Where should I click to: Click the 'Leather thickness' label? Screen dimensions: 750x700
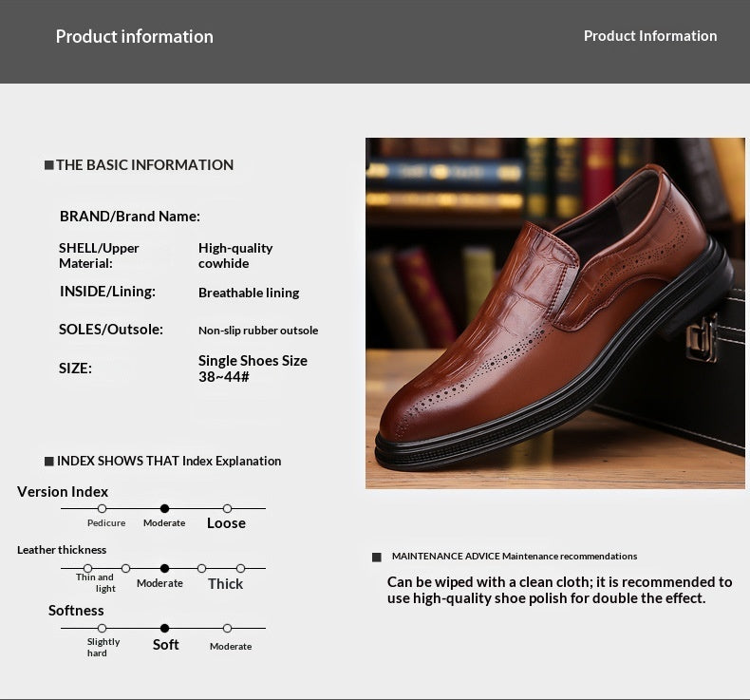tap(62, 550)
